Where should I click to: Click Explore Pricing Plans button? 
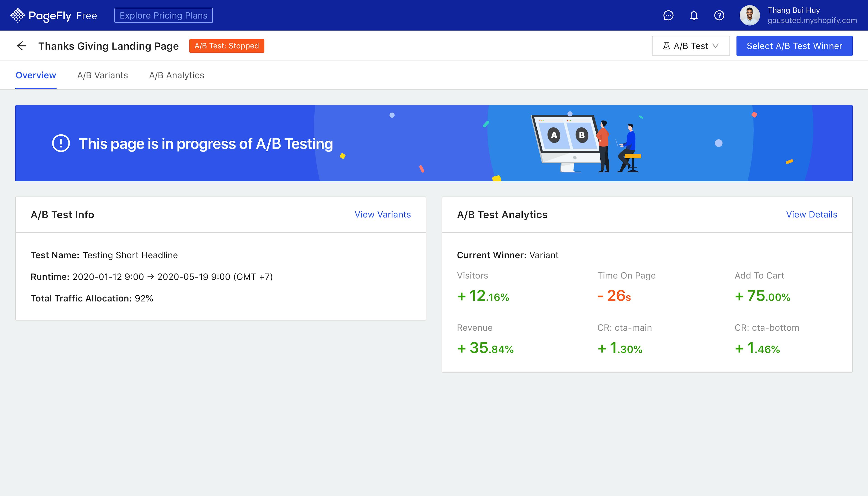point(163,15)
